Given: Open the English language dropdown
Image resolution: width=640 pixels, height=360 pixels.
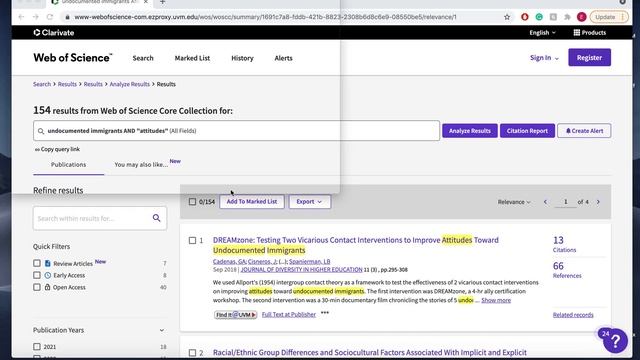Looking at the screenshot, I should click(542, 33).
